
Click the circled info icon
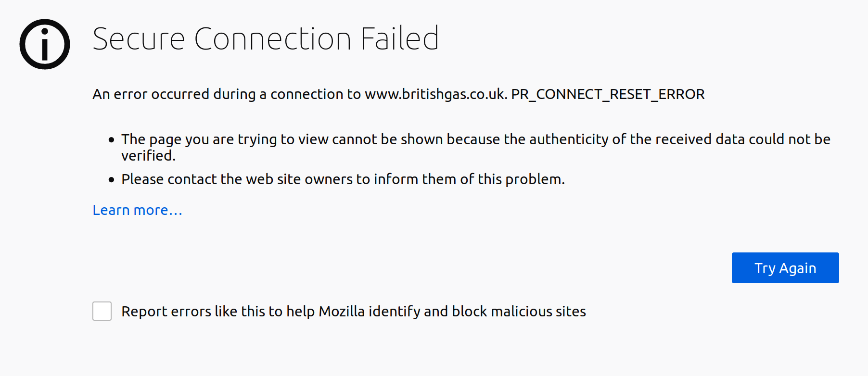[x=45, y=44]
